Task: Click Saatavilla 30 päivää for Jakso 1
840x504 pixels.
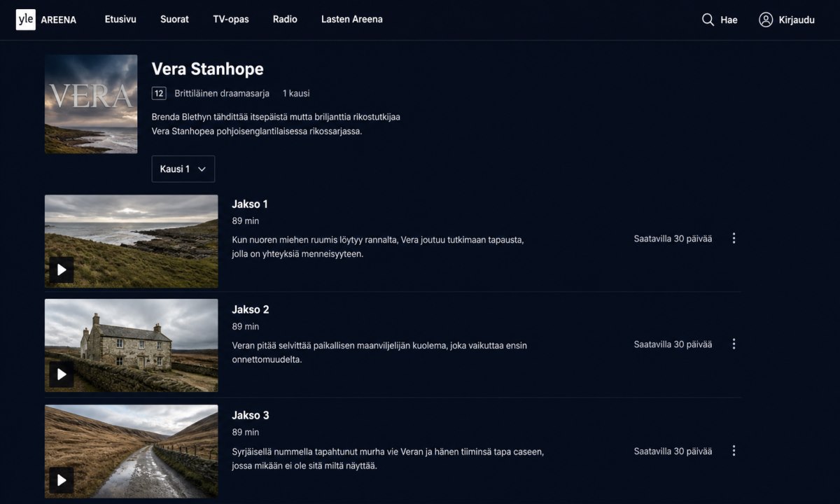Action: point(673,239)
